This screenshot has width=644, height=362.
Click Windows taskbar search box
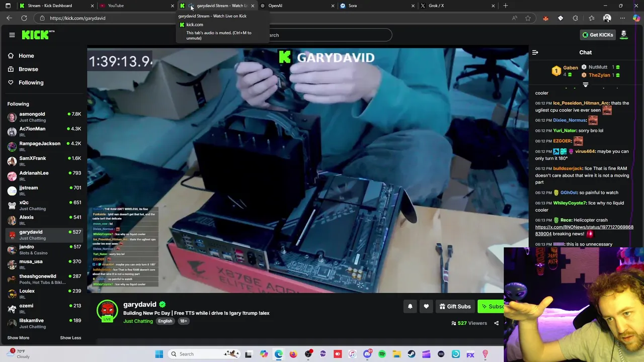click(x=205, y=354)
